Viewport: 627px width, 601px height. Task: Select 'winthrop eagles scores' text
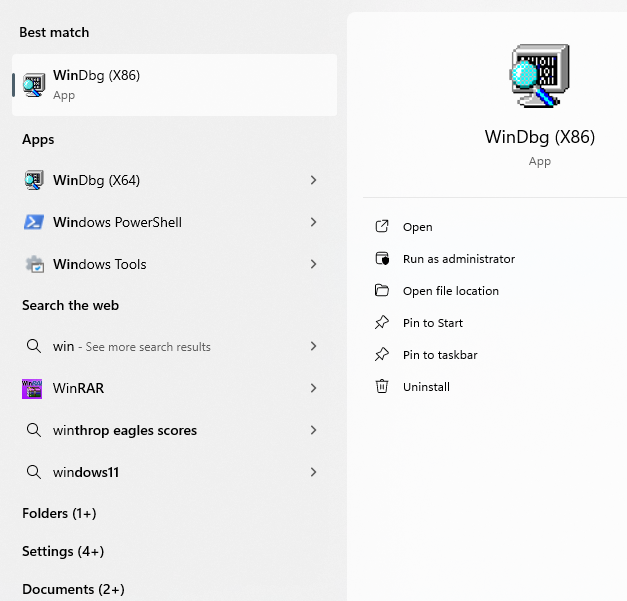point(125,430)
